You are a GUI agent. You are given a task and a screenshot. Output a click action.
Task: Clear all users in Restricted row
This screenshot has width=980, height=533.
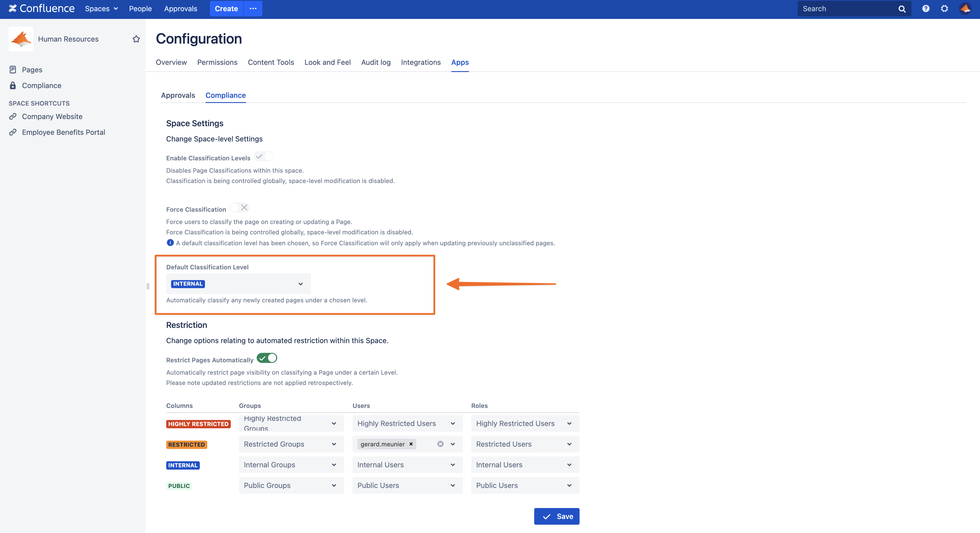point(440,444)
